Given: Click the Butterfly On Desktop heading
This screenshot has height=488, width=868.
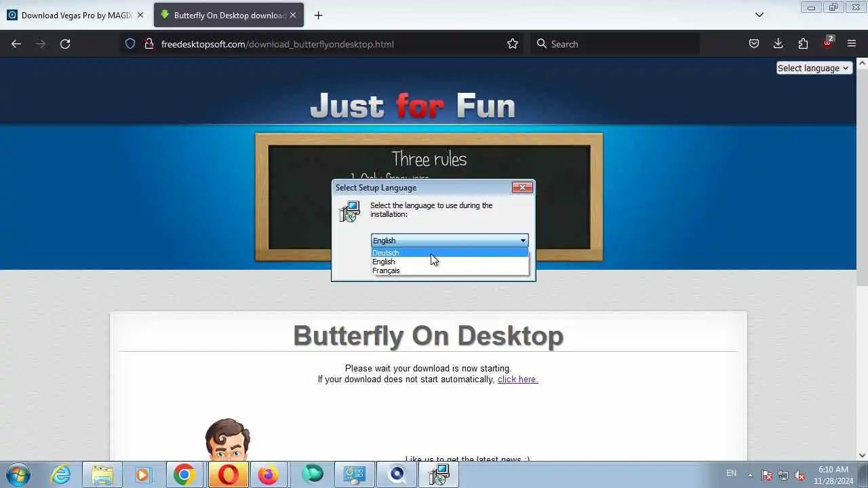Looking at the screenshot, I should pos(429,335).
